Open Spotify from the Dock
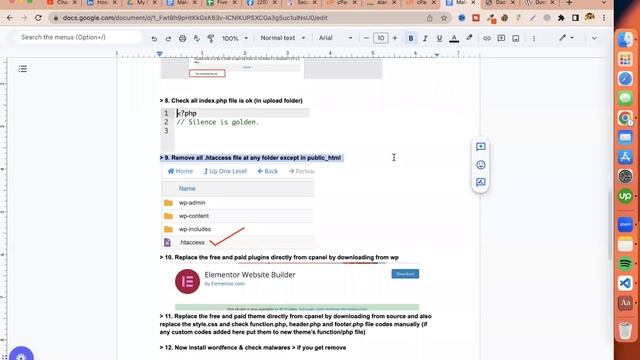This screenshot has height=360, width=640. coord(625,263)
